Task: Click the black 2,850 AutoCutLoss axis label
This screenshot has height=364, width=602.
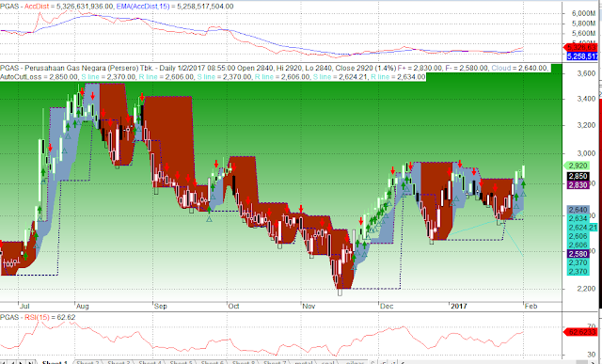Action: [578, 176]
